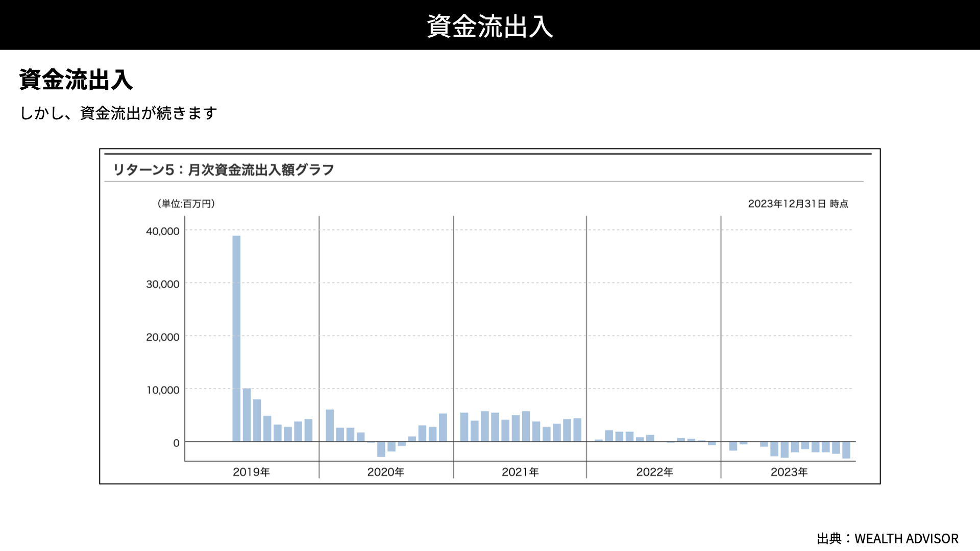Screen dimensions: 980x551
Task: Click the 2019年 x-axis label
Action: coord(251,472)
